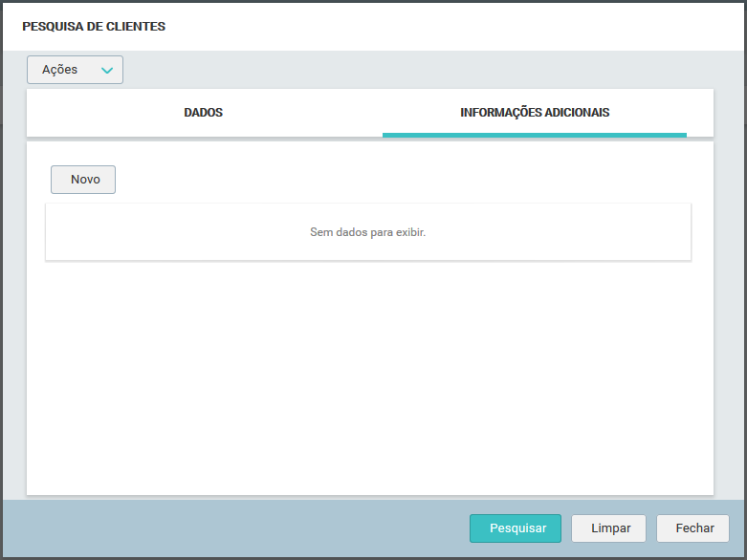
Task: Clear the form using Limpar
Action: click(609, 528)
